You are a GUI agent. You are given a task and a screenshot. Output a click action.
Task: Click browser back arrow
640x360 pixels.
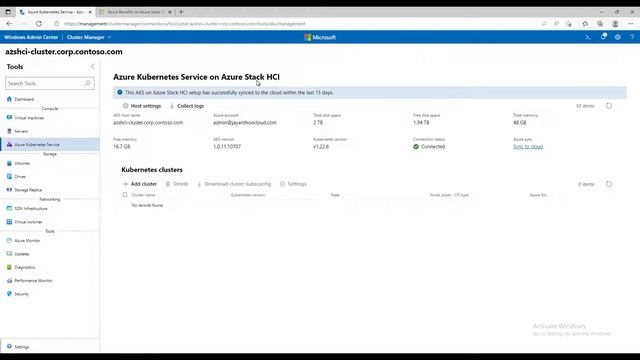(9, 24)
